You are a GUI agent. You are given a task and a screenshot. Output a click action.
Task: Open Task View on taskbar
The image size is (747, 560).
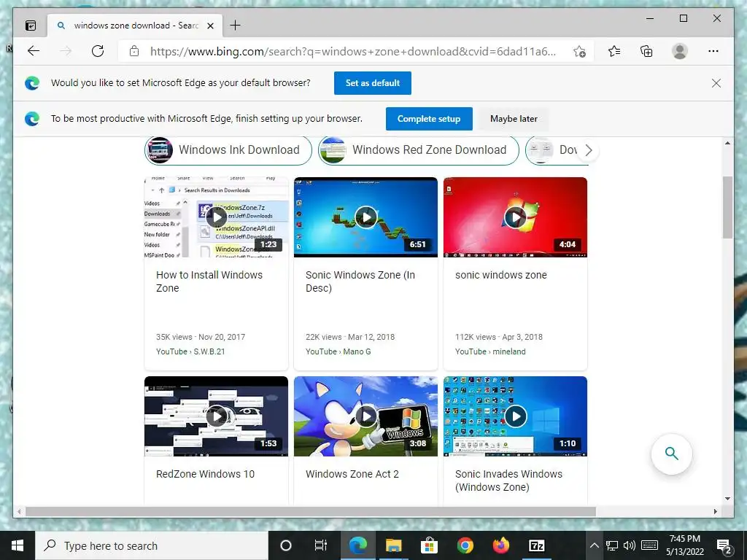click(321, 545)
